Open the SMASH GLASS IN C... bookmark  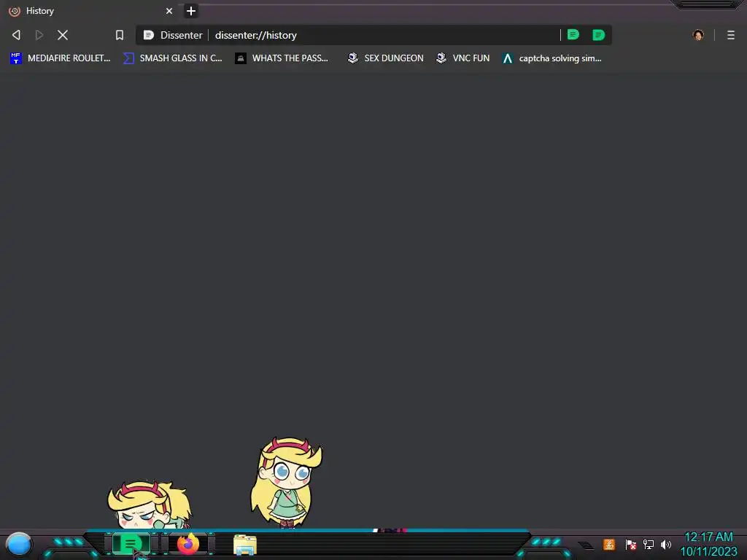173,58
